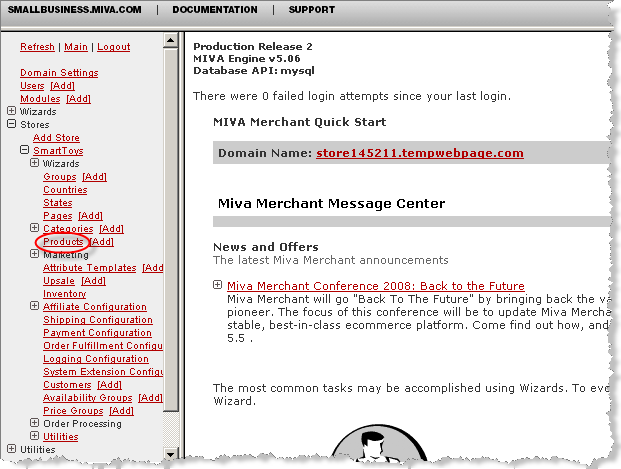Viewport: 621px width, 469px height.
Task: Click [Add] next to Products
Action: tap(102, 242)
